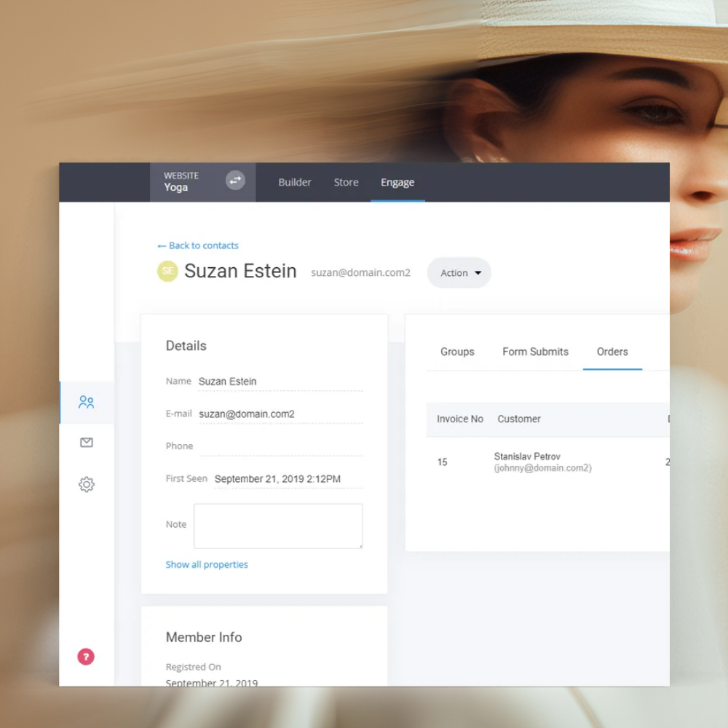Select the Orders tab

click(612, 352)
